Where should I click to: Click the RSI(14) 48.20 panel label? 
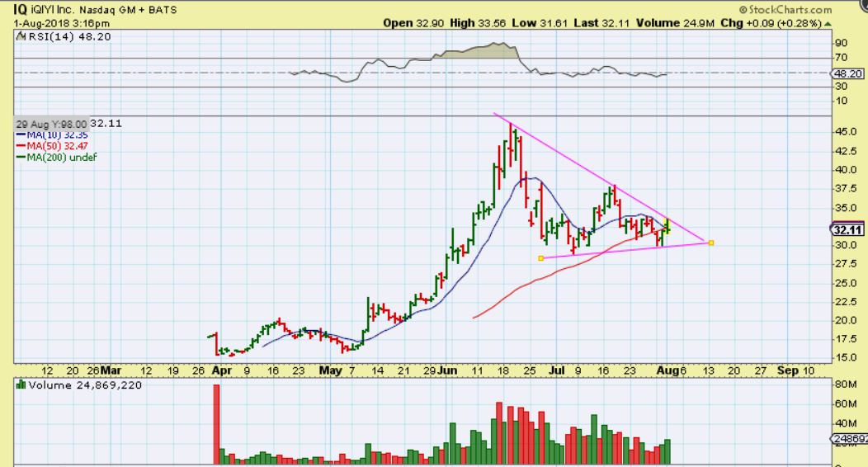tap(69, 36)
